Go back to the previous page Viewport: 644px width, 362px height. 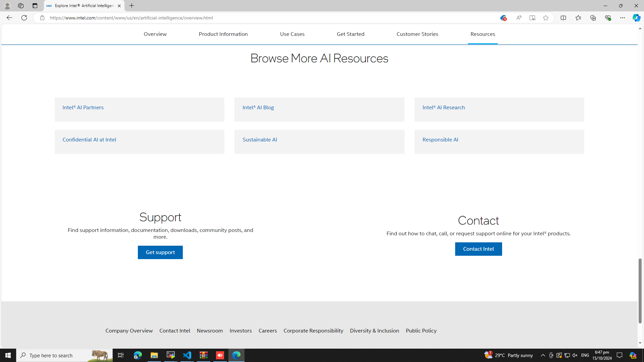pos(9,18)
